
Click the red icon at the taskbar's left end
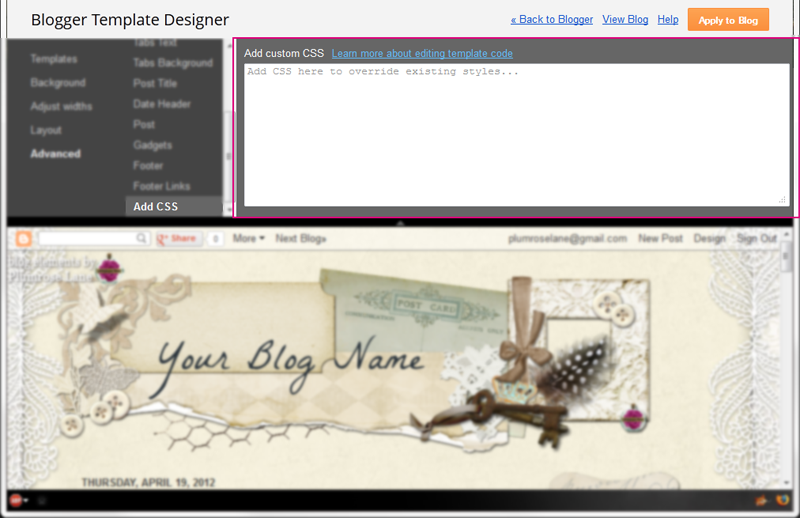coord(16,501)
